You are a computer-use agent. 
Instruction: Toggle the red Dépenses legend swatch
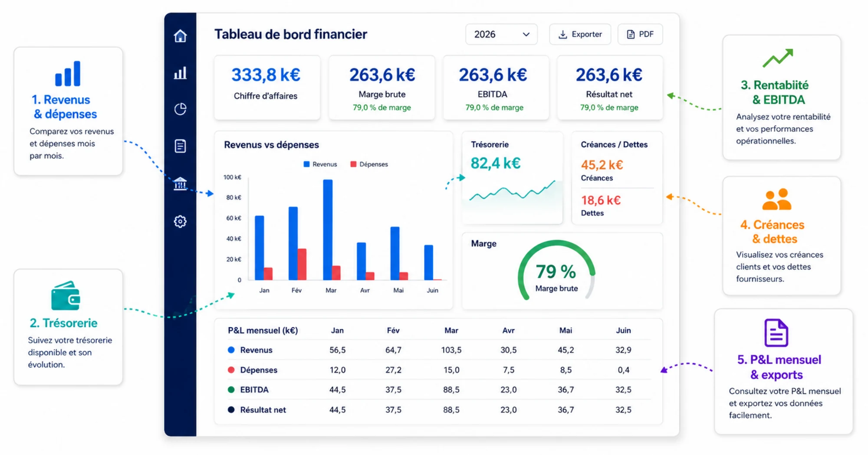353,164
